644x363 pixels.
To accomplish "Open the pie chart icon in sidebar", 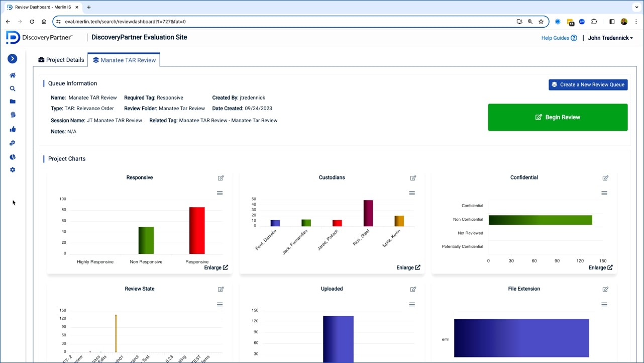I will (13, 157).
